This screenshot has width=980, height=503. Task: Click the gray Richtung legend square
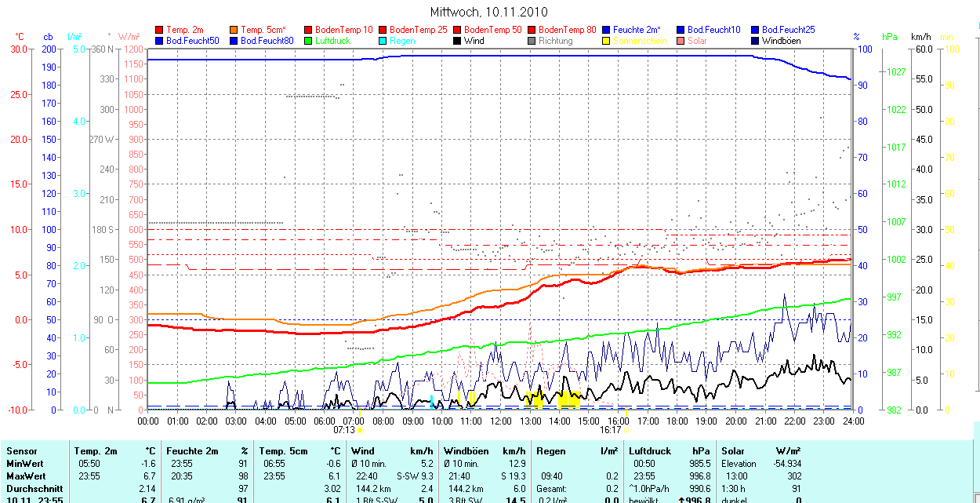532,41
